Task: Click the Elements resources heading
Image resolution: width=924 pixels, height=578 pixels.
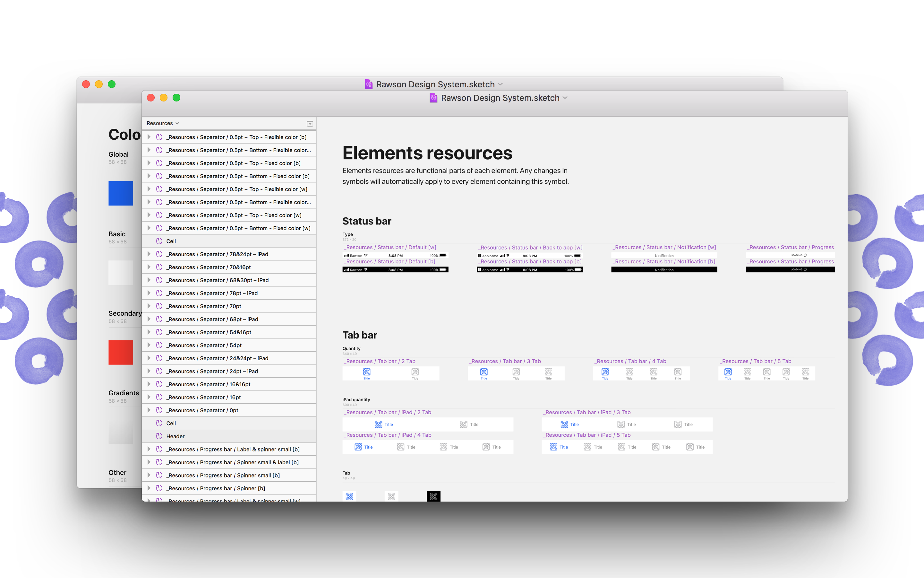Action: coord(427,153)
